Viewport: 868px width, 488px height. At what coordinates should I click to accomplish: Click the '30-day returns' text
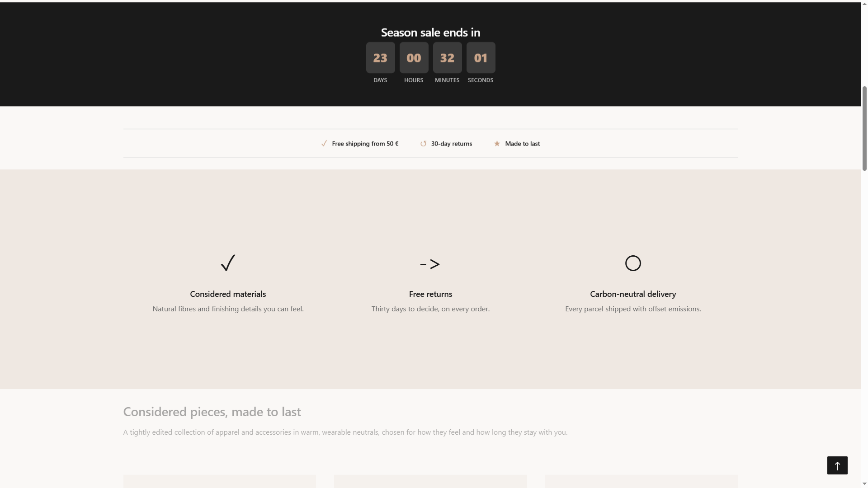pyautogui.click(x=451, y=144)
